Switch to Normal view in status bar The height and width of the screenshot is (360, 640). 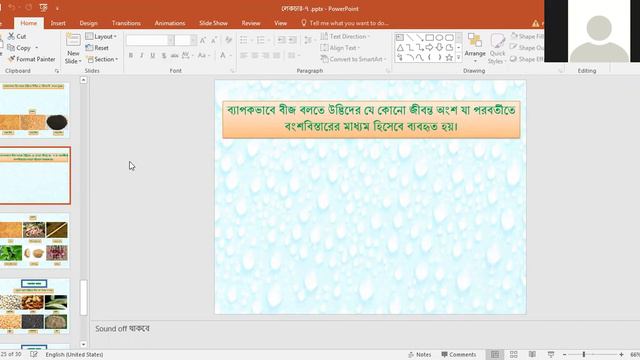coord(495,354)
